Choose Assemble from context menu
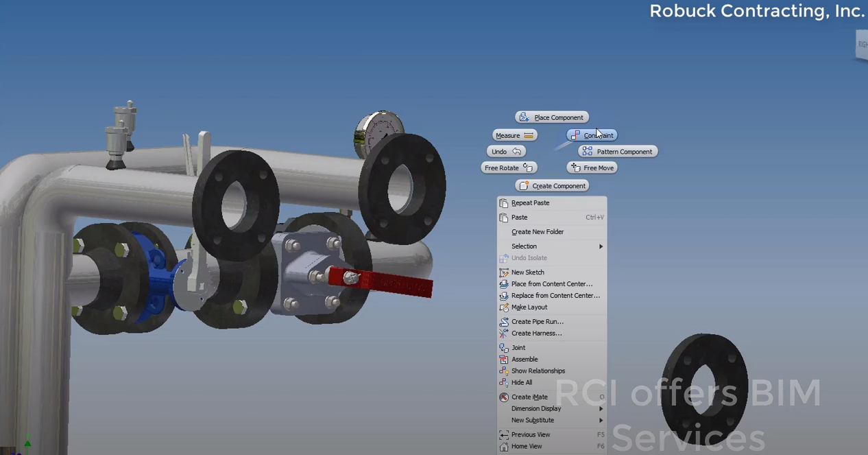 [x=552, y=360]
